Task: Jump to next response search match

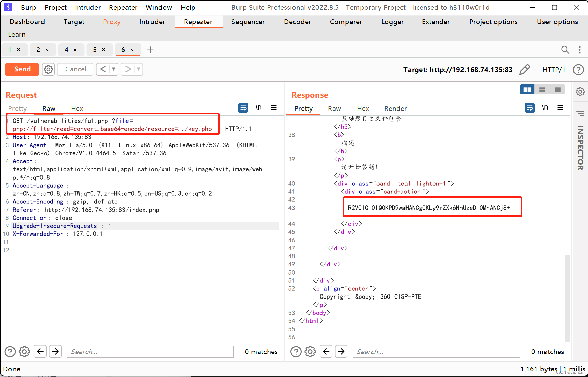Action: point(341,352)
